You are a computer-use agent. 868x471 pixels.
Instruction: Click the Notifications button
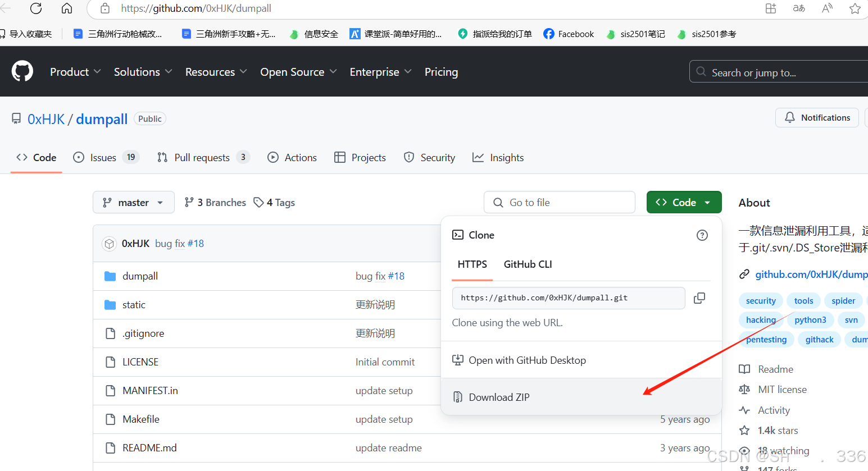[x=817, y=118]
